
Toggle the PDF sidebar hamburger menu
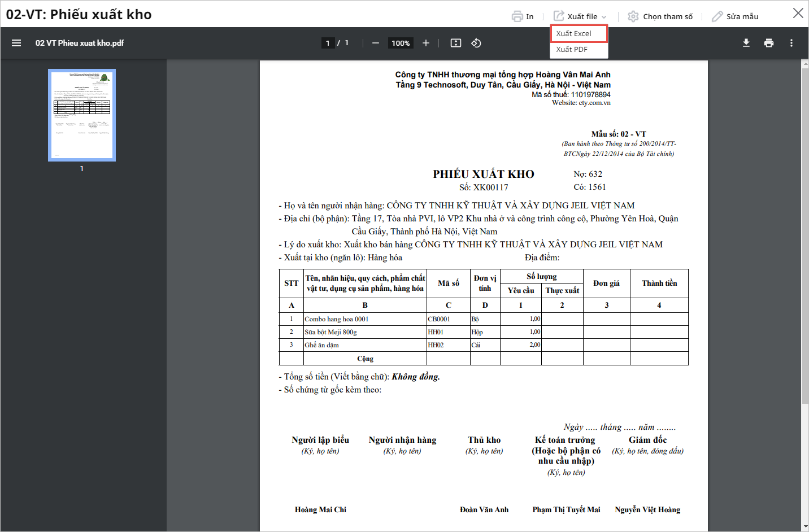coord(16,43)
